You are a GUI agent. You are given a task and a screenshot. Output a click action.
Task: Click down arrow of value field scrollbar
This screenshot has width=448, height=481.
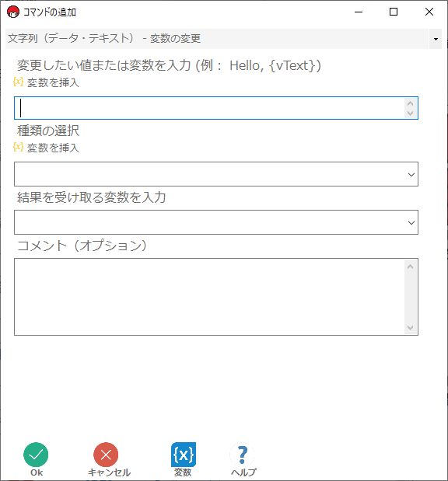410,113
